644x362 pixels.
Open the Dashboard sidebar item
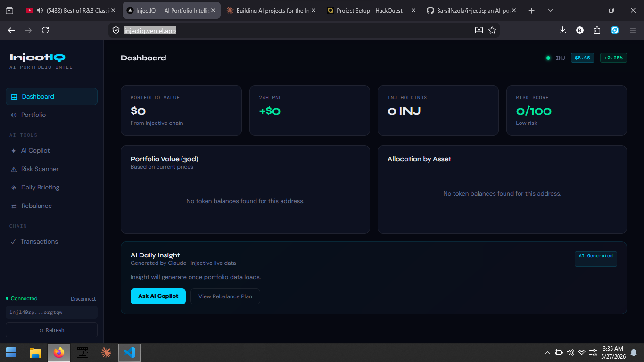(51, 96)
